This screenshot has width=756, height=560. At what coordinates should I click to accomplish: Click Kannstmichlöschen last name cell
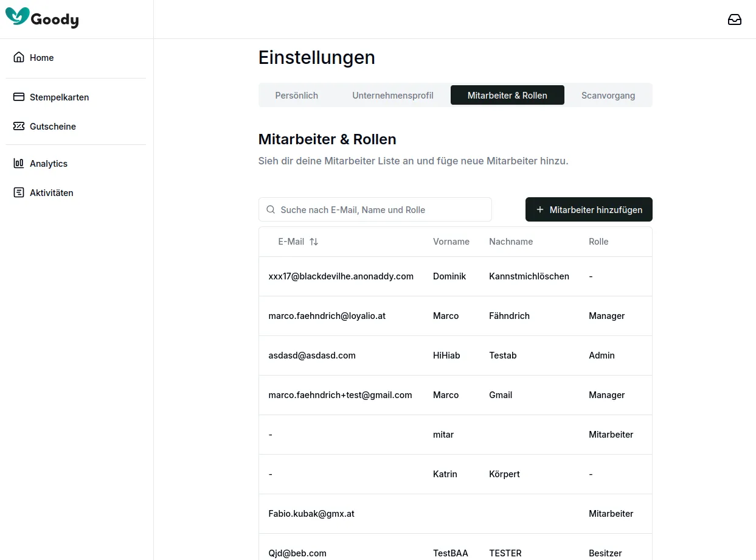529,276
